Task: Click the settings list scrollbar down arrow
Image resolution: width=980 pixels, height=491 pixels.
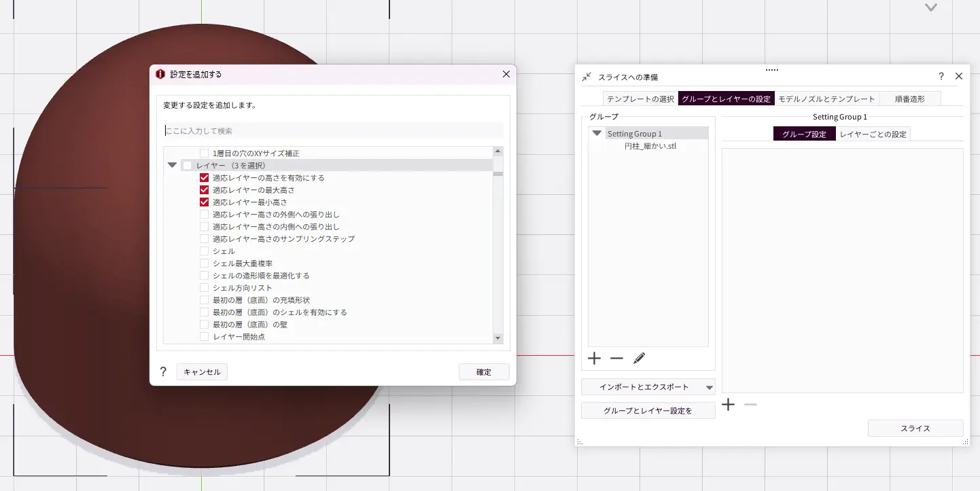Action: 497,338
